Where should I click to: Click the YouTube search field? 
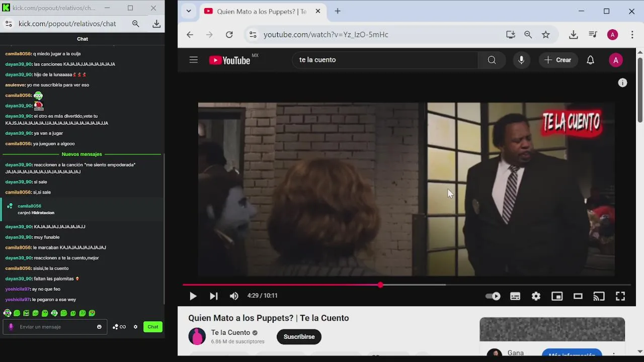click(385, 60)
